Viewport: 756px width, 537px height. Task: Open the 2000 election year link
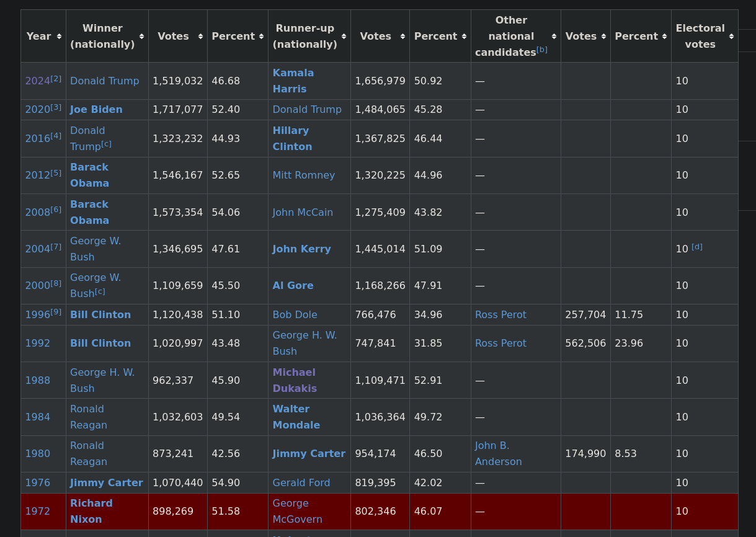click(37, 286)
